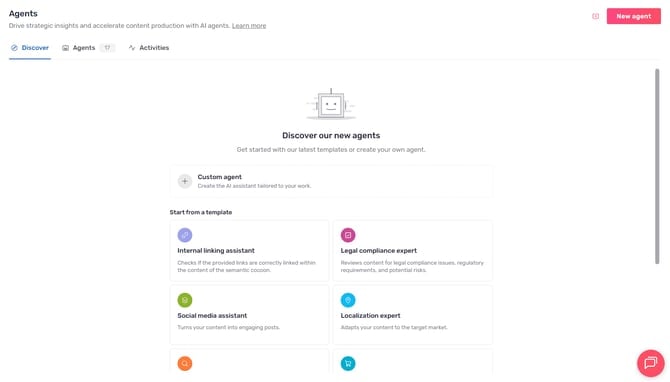
Task: Open the Activities tab
Action: (149, 48)
